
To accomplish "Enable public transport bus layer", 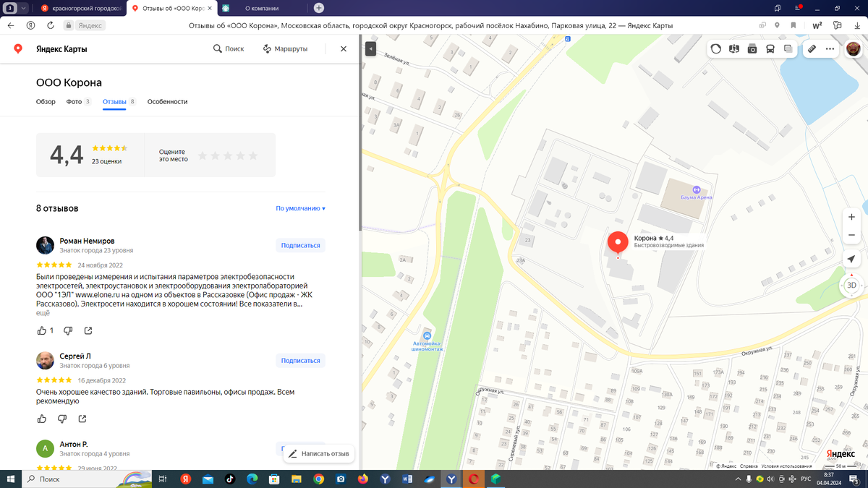I will point(770,49).
